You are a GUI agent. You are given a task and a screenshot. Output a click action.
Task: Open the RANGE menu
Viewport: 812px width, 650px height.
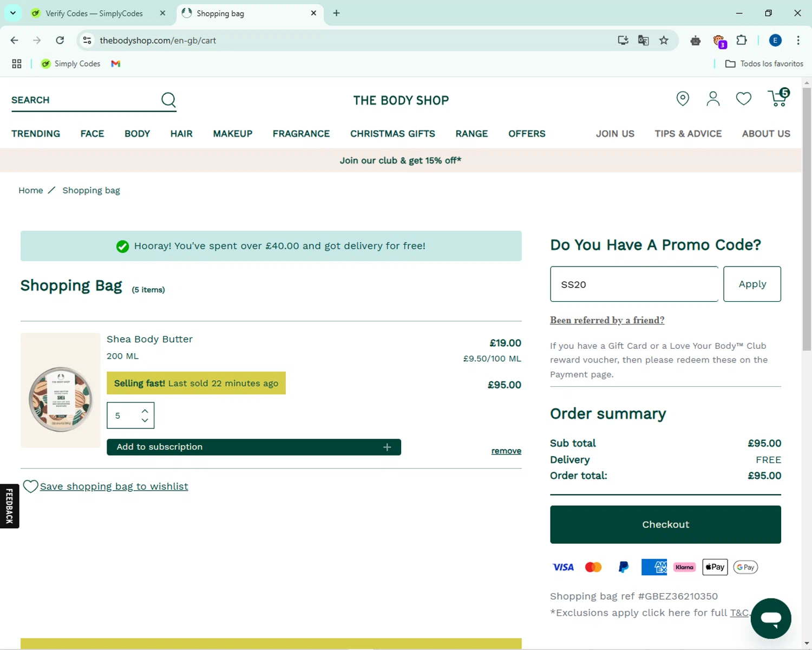pos(472,134)
